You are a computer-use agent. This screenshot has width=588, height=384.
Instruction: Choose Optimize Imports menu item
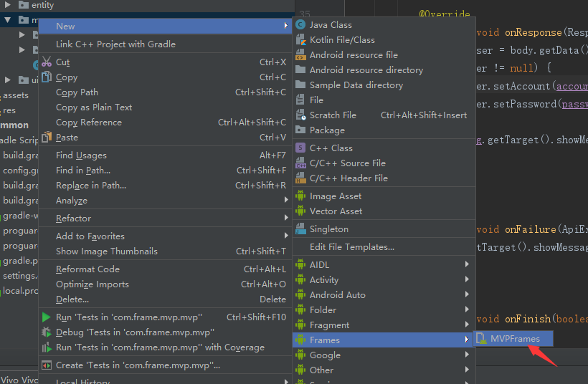[x=165, y=284]
